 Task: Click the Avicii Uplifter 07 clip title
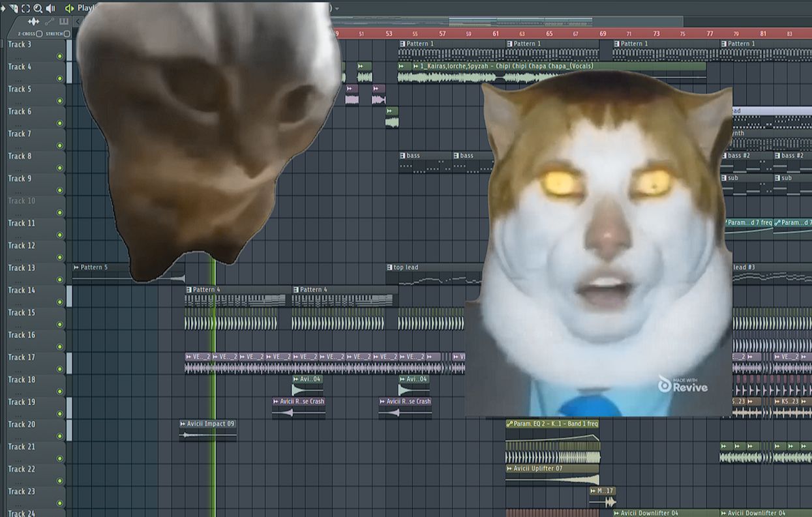(538, 469)
